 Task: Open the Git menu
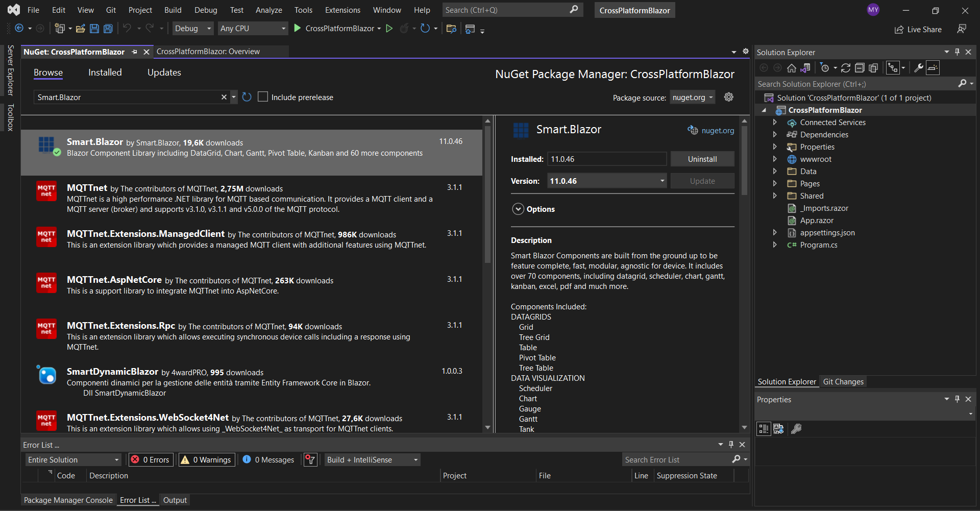coord(111,10)
